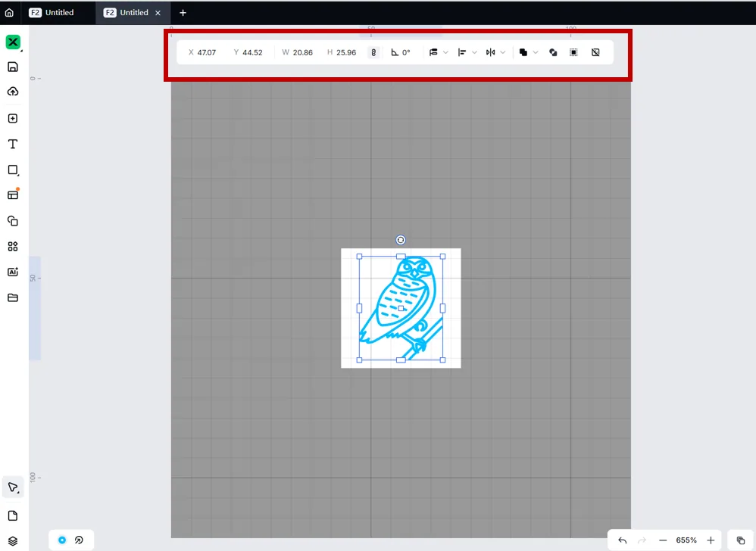Image resolution: width=756 pixels, height=551 pixels.
Task: Click the layer arrangement icon
Action: pos(433,52)
